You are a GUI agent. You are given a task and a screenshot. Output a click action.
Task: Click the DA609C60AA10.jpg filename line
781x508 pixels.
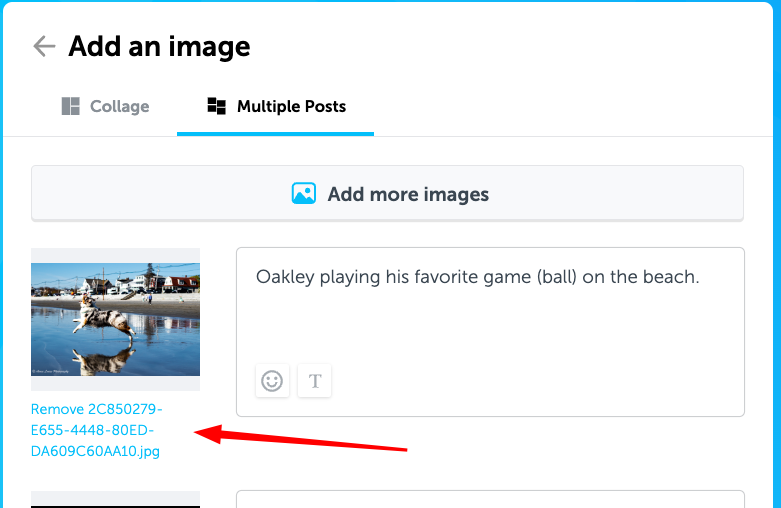[95, 451]
